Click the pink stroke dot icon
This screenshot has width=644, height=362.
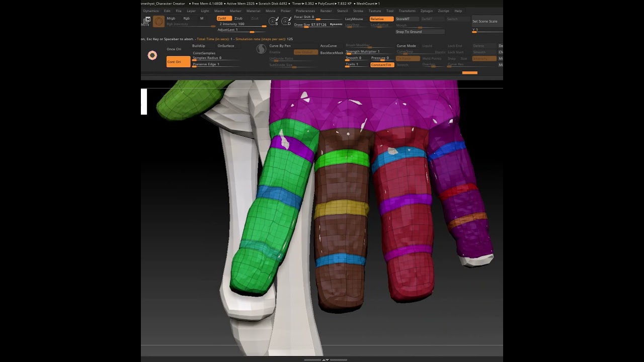tap(152, 55)
